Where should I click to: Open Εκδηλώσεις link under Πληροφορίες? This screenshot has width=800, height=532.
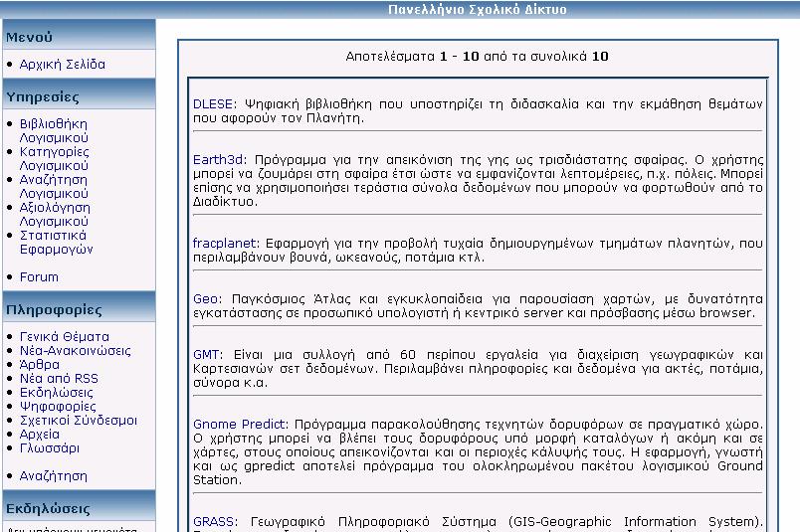56,392
